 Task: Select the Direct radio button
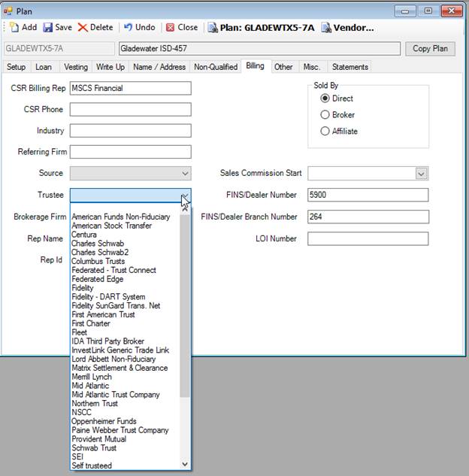click(x=325, y=99)
